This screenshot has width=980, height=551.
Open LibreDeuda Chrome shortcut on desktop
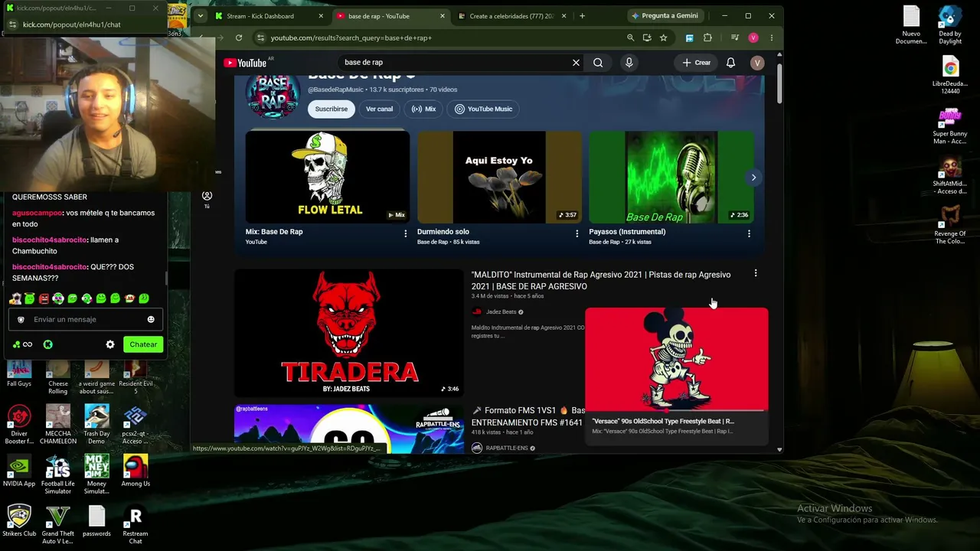950,75
